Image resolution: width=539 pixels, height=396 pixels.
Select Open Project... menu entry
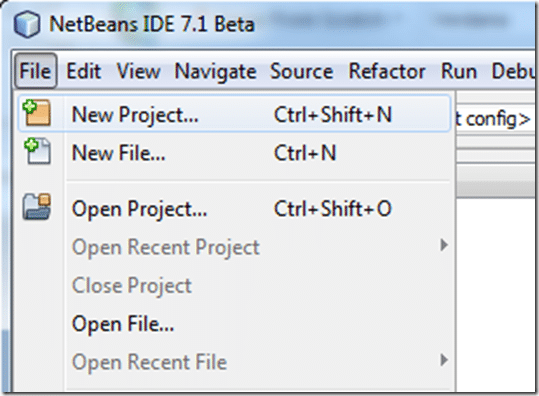point(234,209)
